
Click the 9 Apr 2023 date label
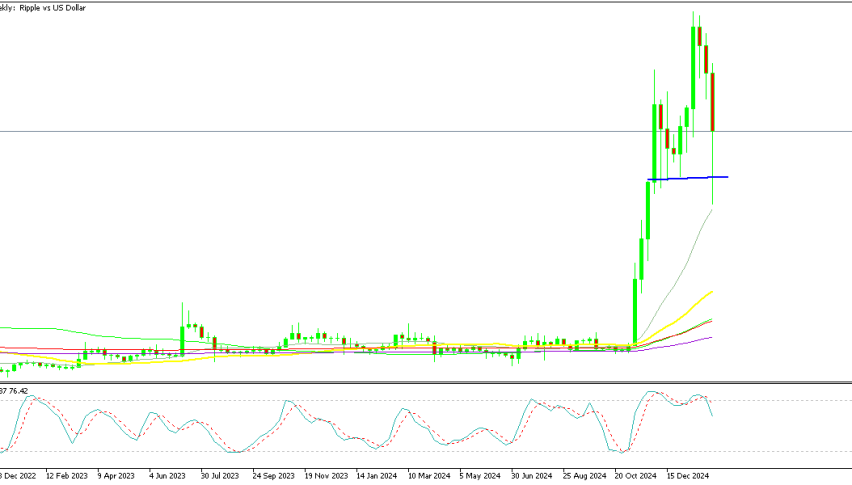tap(116, 476)
